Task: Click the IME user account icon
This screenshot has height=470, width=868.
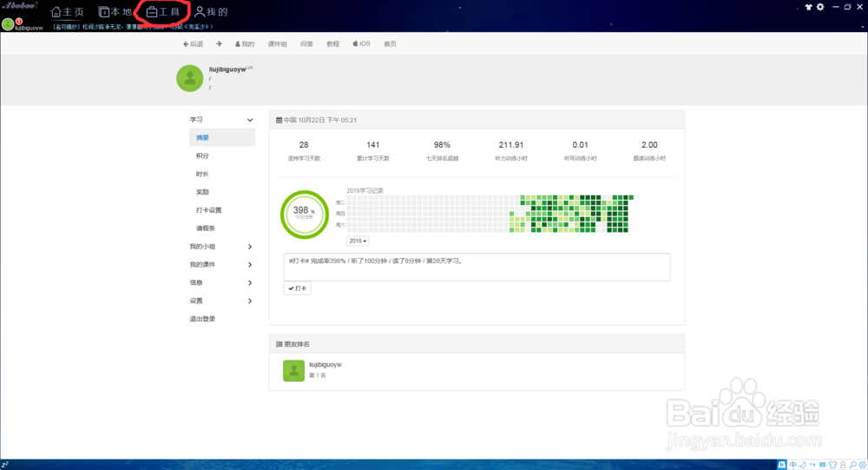Action: [843, 465]
